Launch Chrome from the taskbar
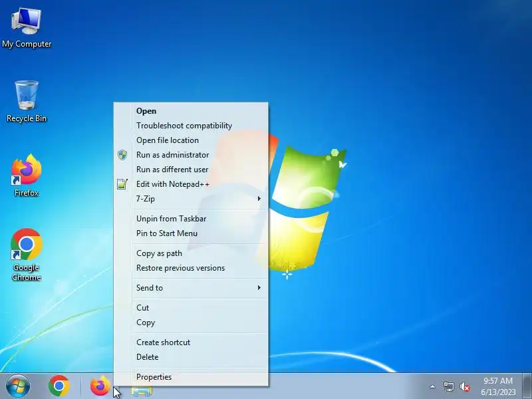532x399 pixels. point(59,386)
